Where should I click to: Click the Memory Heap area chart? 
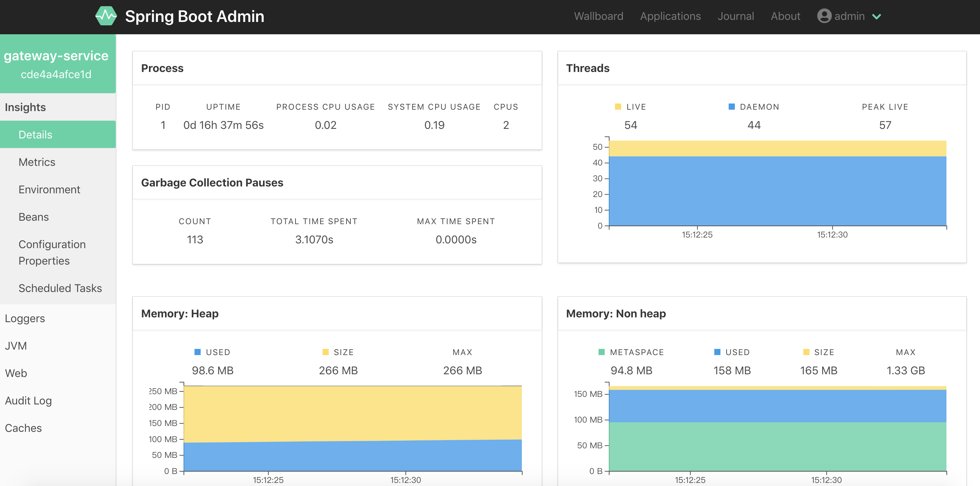tap(353, 428)
